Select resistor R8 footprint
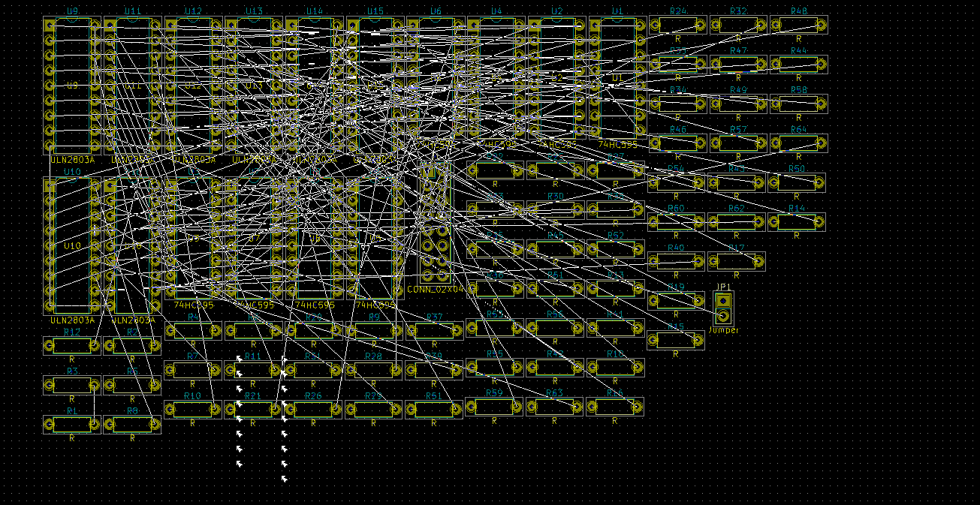The height and width of the screenshot is (505, 980). 132,424
